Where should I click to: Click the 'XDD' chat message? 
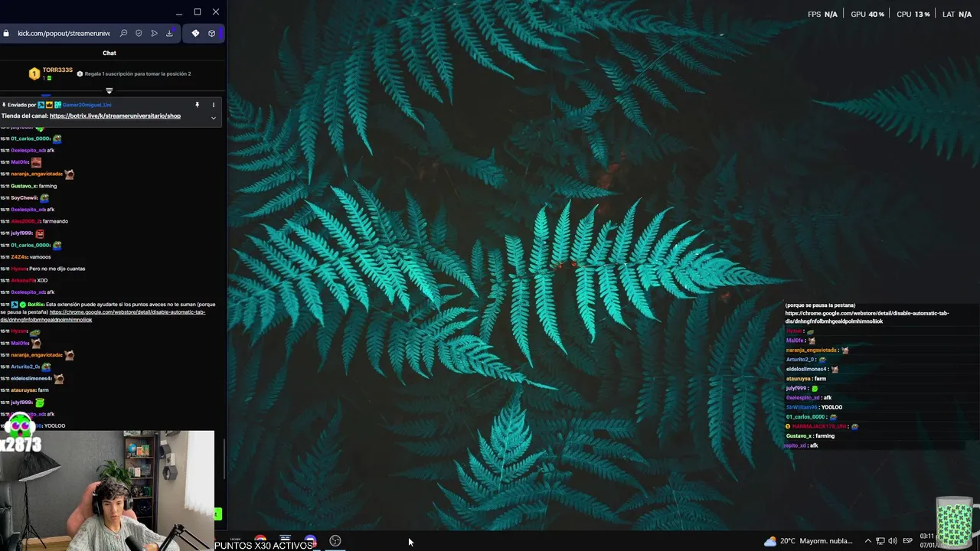[42, 281]
